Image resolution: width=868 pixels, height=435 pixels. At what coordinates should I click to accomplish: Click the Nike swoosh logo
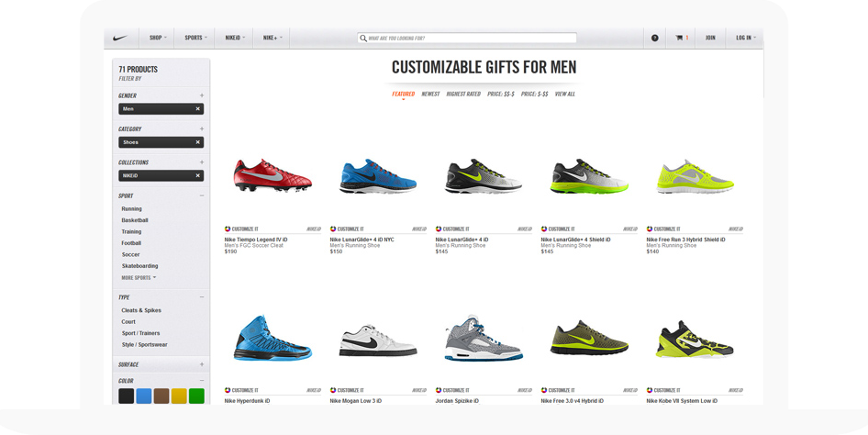[120, 39]
